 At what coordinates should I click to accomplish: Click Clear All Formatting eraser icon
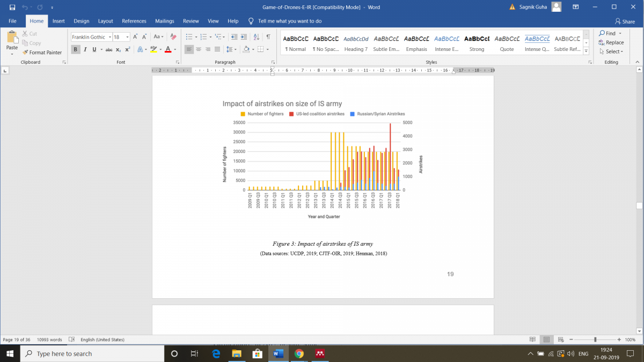point(173,37)
